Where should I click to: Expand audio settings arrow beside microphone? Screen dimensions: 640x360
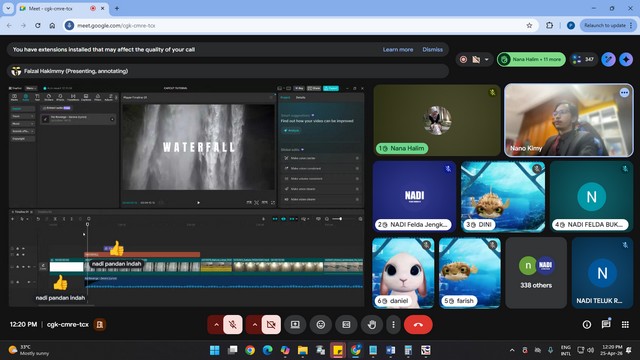[216, 324]
